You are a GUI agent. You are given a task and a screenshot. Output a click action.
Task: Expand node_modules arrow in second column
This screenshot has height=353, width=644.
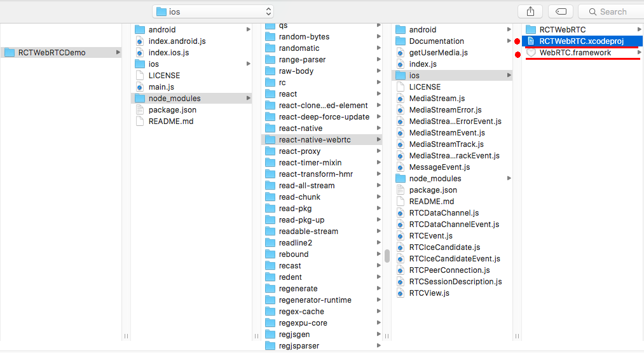coord(248,98)
